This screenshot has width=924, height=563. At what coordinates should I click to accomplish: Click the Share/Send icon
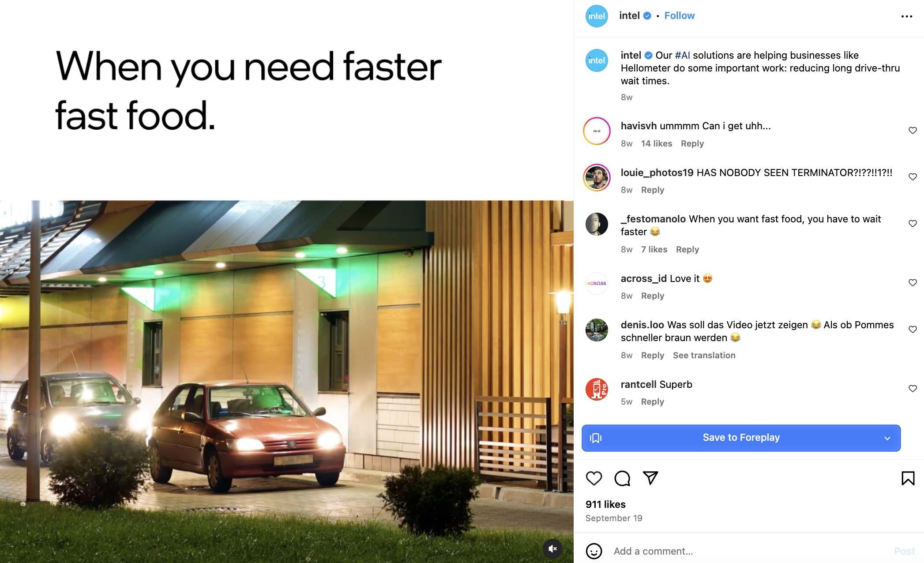pyautogui.click(x=650, y=477)
